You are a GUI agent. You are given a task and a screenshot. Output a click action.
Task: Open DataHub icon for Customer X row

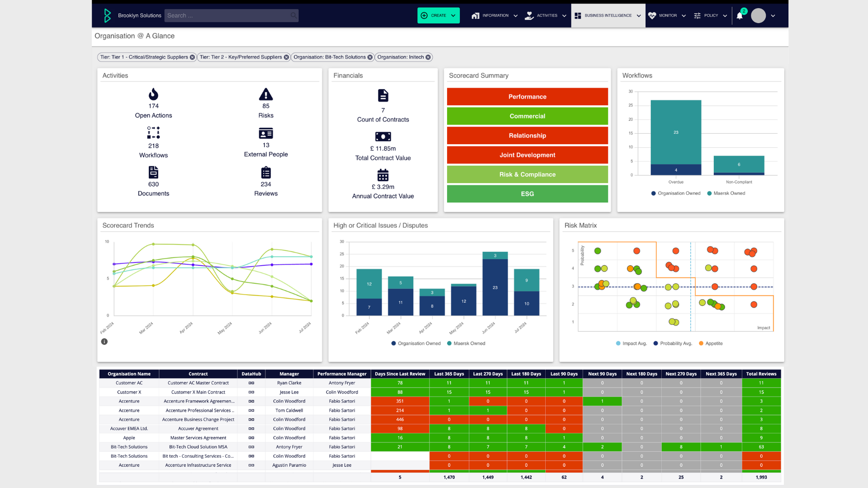tap(251, 392)
